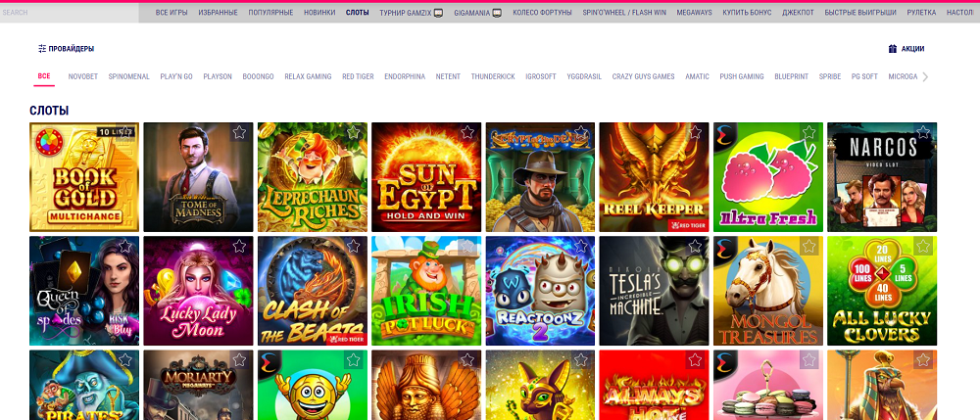Open Популярные games
This screenshot has height=420, width=980.
click(270, 13)
